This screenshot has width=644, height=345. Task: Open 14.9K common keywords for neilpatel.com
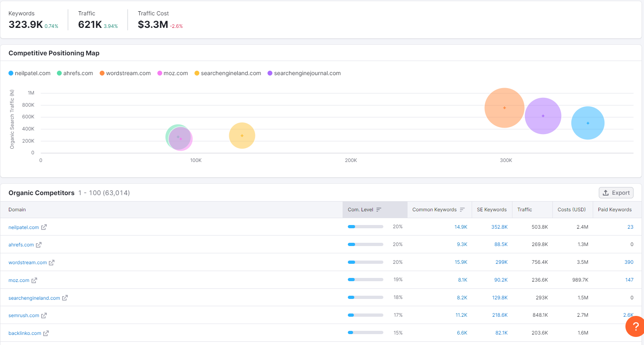click(460, 227)
